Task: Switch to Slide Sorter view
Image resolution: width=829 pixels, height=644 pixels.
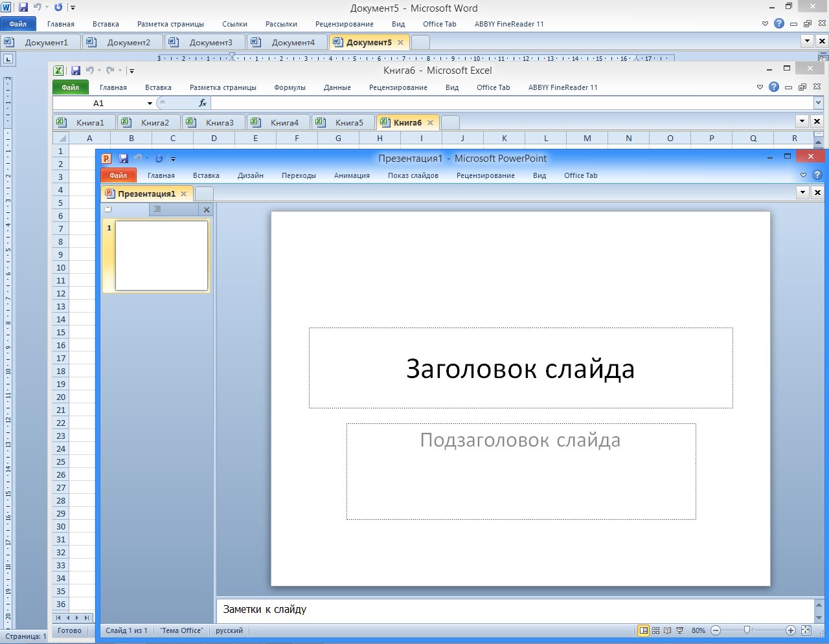Action: (656, 630)
